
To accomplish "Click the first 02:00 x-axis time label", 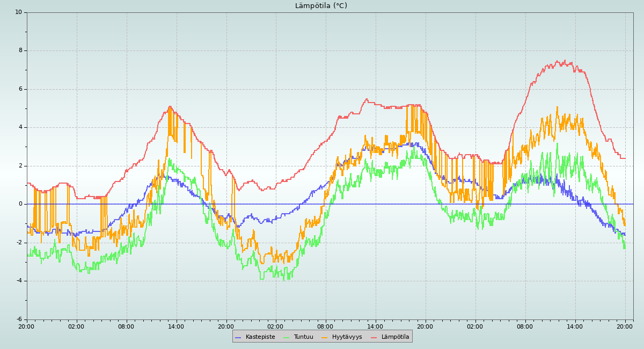I will [76, 326].
